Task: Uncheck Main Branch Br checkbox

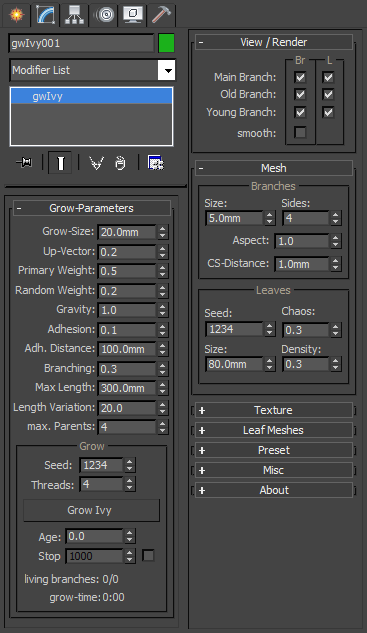Action: [300, 77]
